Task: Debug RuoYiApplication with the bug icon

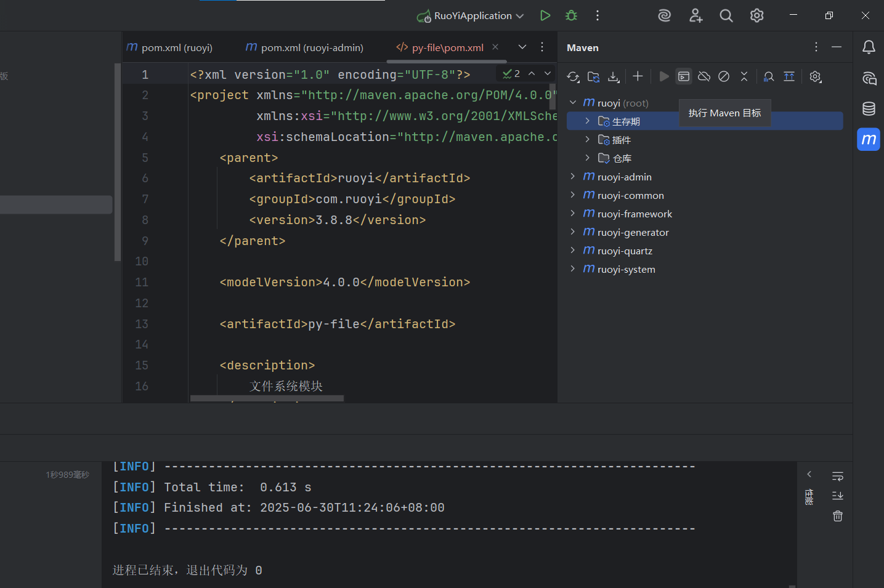Action: (x=571, y=15)
